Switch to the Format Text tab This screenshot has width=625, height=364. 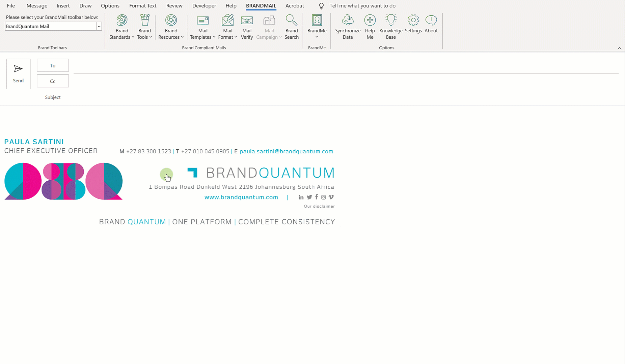(143, 6)
